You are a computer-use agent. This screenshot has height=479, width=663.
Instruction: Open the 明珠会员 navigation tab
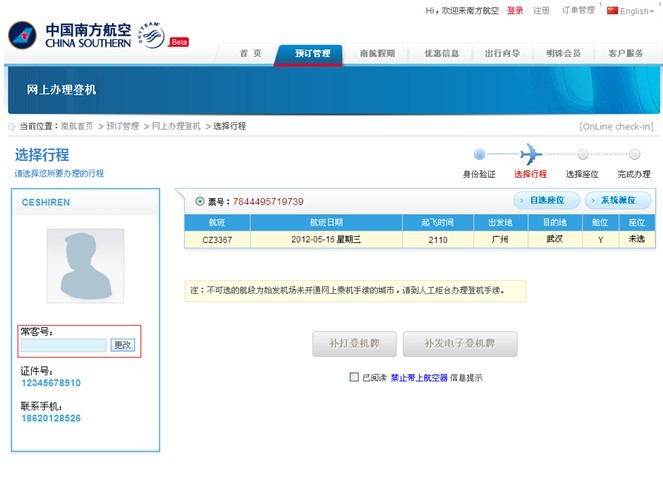[x=562, y=54]
